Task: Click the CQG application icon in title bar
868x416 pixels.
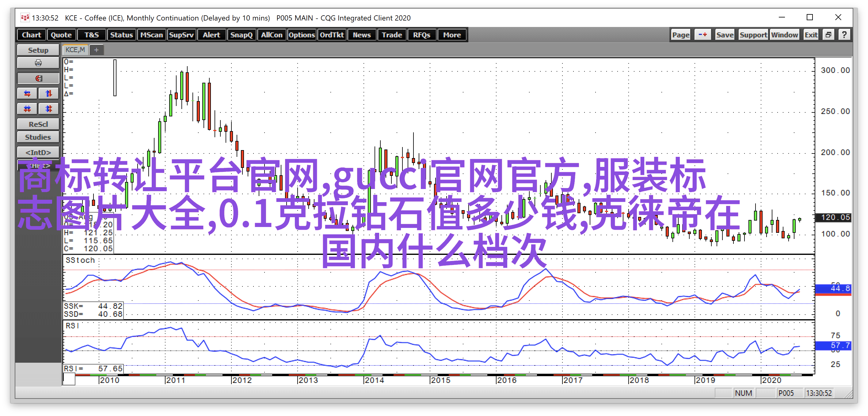Action: [x=25, y=17]
